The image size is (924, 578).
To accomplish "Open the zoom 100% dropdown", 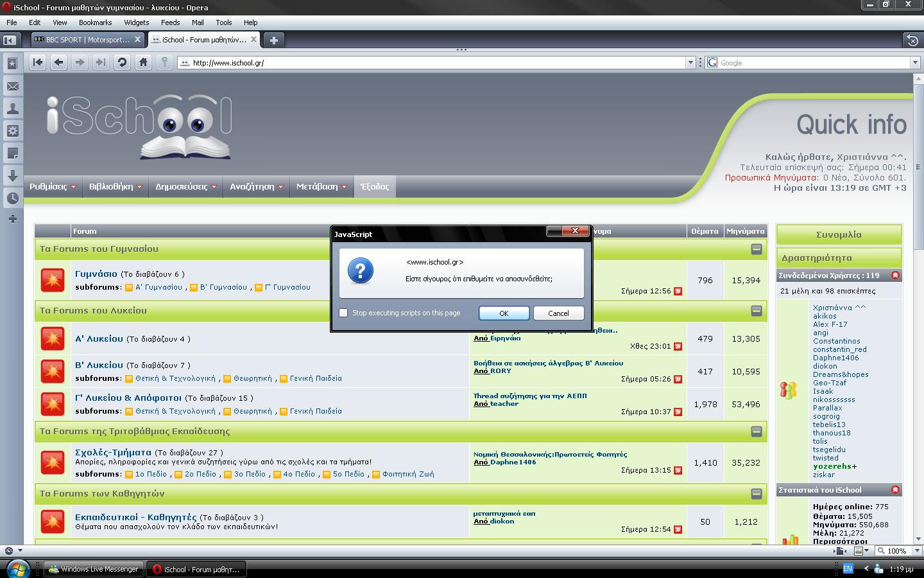I will [916, 551].
